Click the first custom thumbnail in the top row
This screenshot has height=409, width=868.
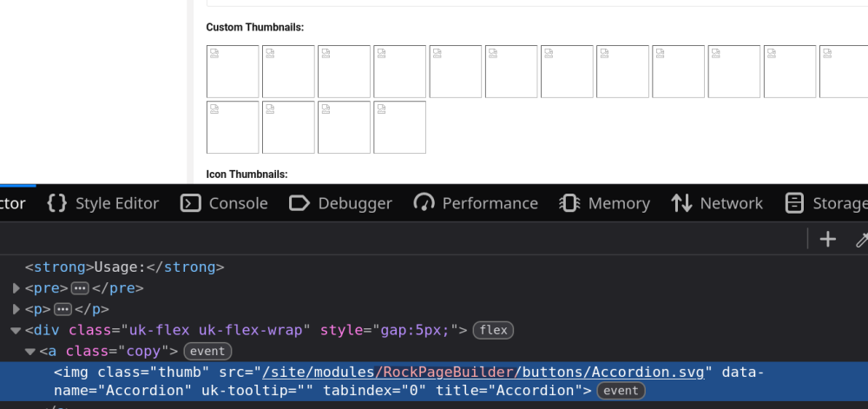233,71
